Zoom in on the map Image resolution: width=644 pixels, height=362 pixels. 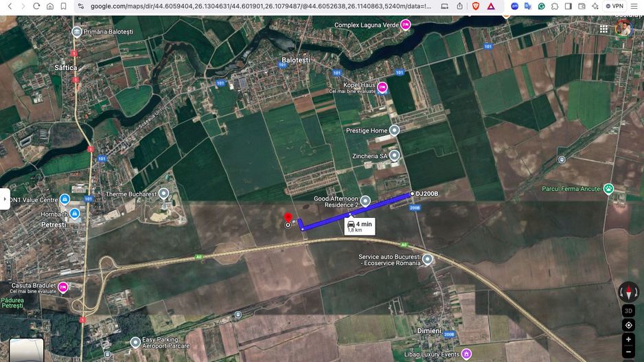click(x=628, y=339)
